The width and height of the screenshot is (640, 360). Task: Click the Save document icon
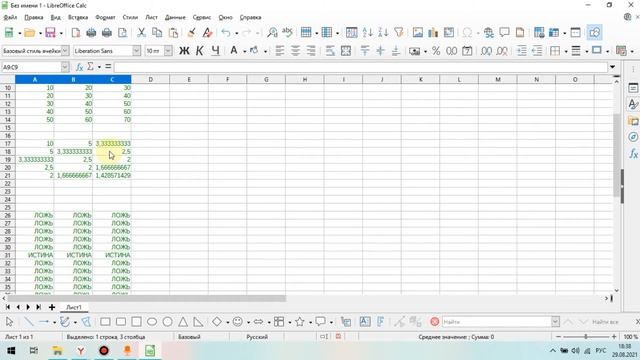coord(50,33)
